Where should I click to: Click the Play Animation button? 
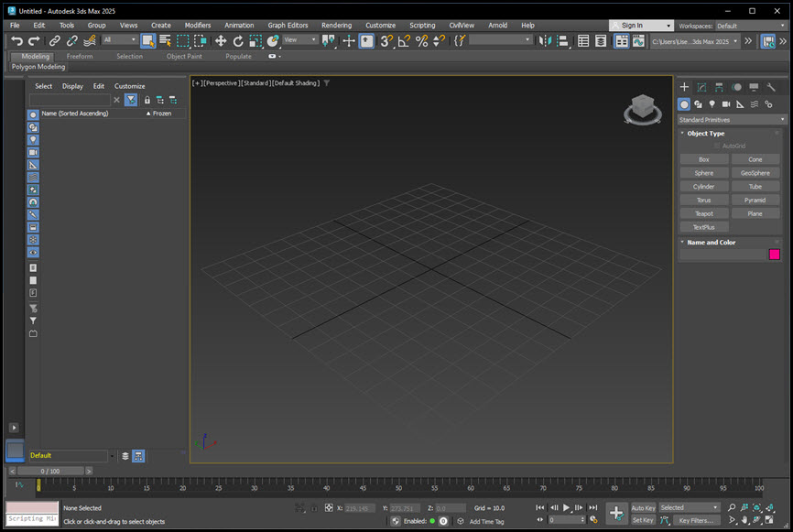(567, 507)
